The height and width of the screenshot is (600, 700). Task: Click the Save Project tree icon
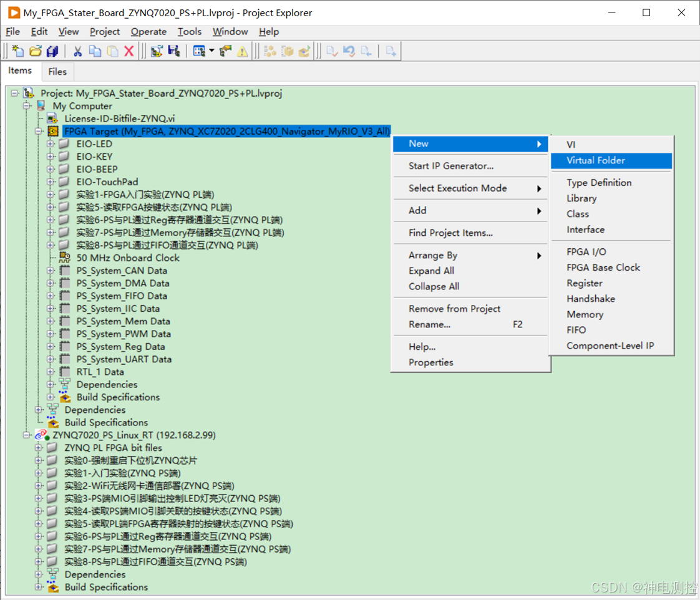pos(173,51)
